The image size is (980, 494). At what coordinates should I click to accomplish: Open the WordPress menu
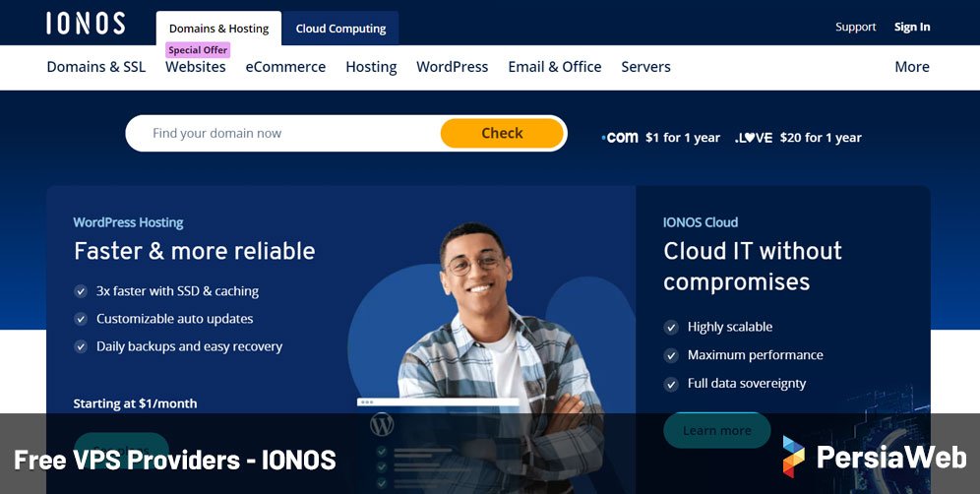tap(453, 67)
